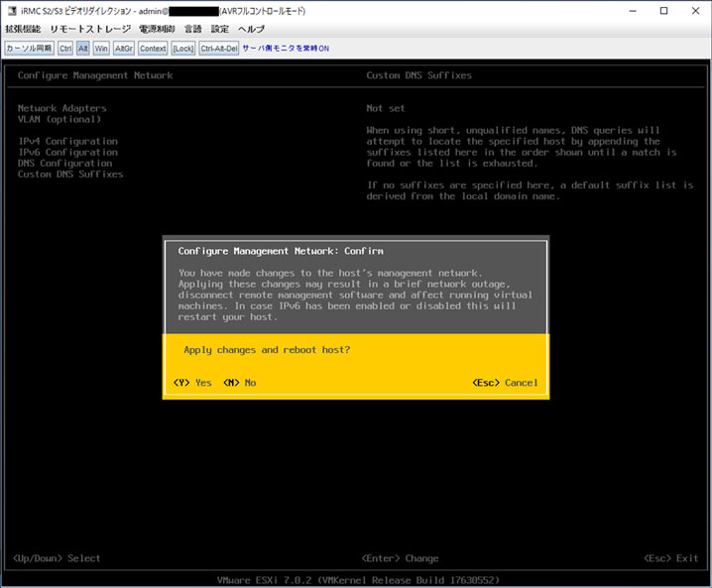The width and height of the screenshot is (712, 588).
Task: Click 'Configure Management Network: Confirm' dialog title
Action: [281, 251]
